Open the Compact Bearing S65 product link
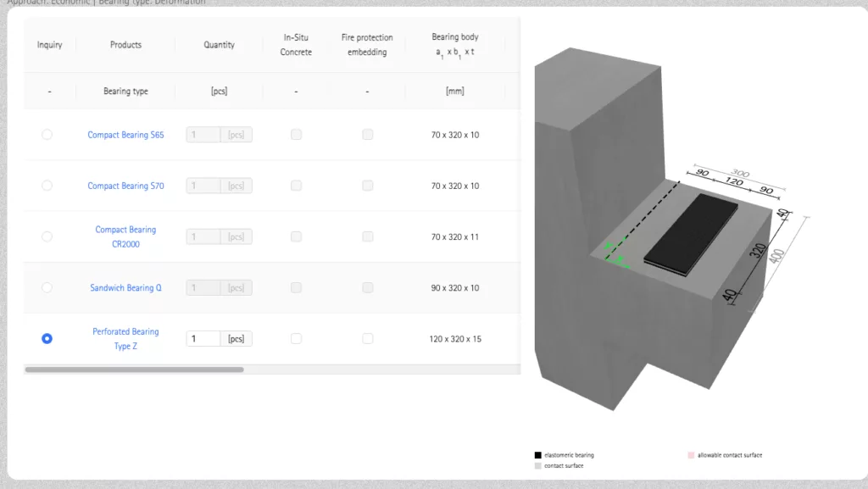 point(125,135)
